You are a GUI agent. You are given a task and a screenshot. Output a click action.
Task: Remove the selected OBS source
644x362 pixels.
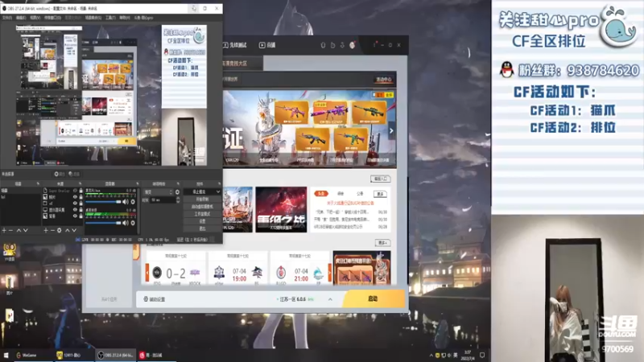[x=52, y=231]
